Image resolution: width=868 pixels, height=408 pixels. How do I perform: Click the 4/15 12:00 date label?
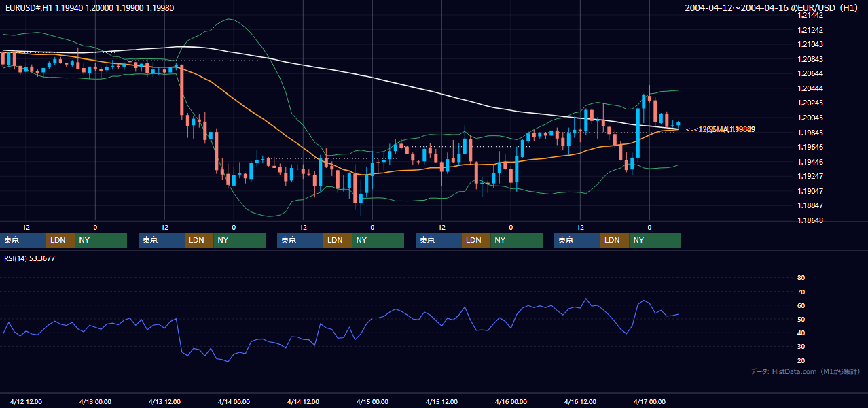[442, 401]
